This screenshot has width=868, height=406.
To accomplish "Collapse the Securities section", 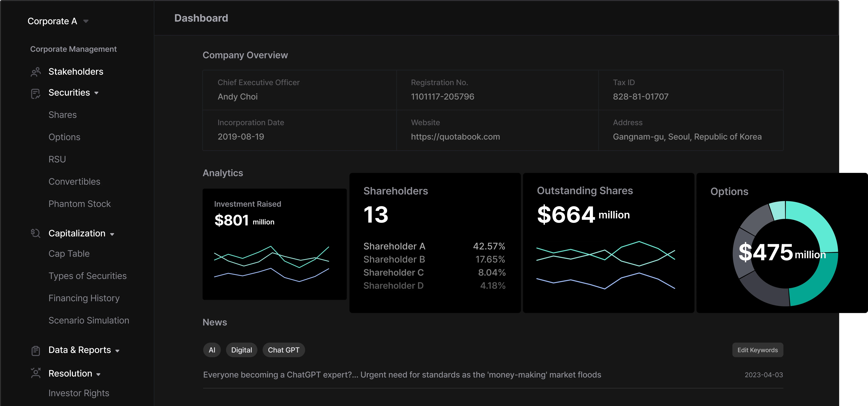I will click(96, 93).
